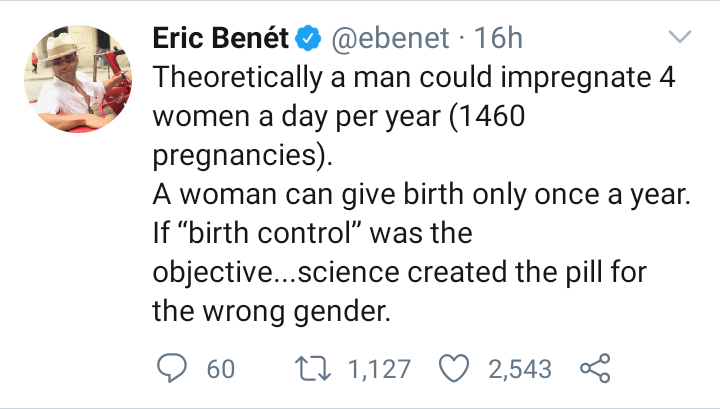Click the 60 replies count
The height and width of the screenshot is (409, 720).
coord(220,369)
